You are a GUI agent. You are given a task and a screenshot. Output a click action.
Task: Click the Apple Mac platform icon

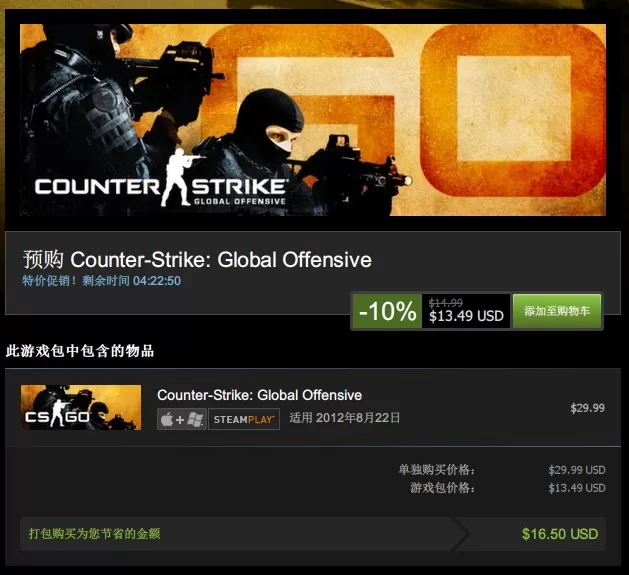167,420
